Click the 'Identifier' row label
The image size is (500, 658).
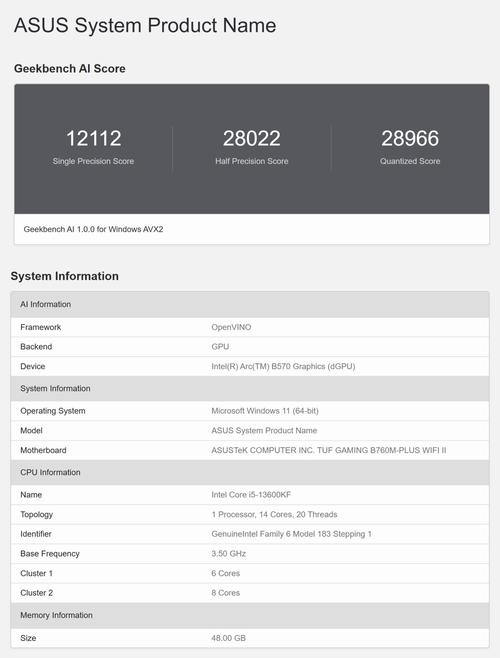[x=36, y=534]
